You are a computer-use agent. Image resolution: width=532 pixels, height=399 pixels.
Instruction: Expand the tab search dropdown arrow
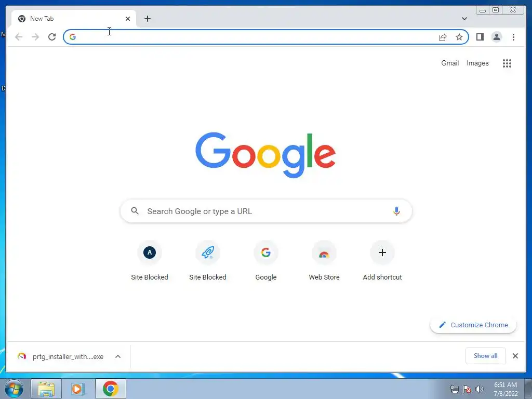(464, 19)
